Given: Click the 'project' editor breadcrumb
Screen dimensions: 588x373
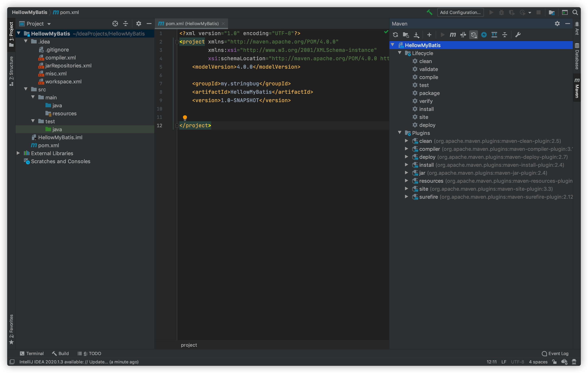Looking at the screenshot, I should pos(189,345).
